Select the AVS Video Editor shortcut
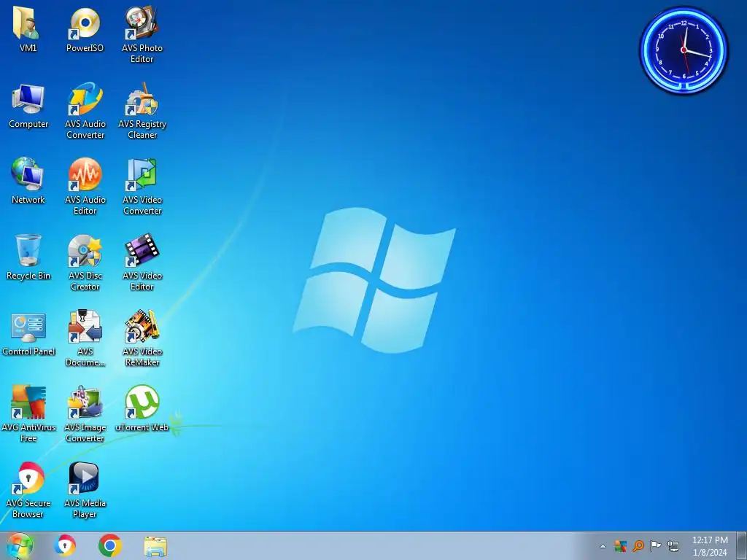 [142, 262]
